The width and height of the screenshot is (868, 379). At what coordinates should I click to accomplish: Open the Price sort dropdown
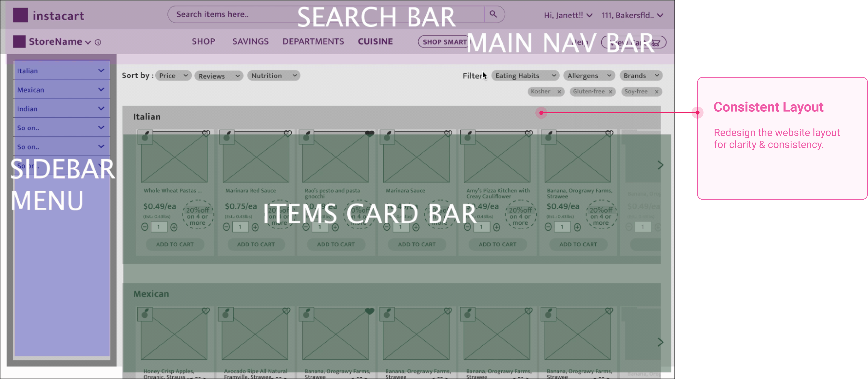tap(173, 76)
